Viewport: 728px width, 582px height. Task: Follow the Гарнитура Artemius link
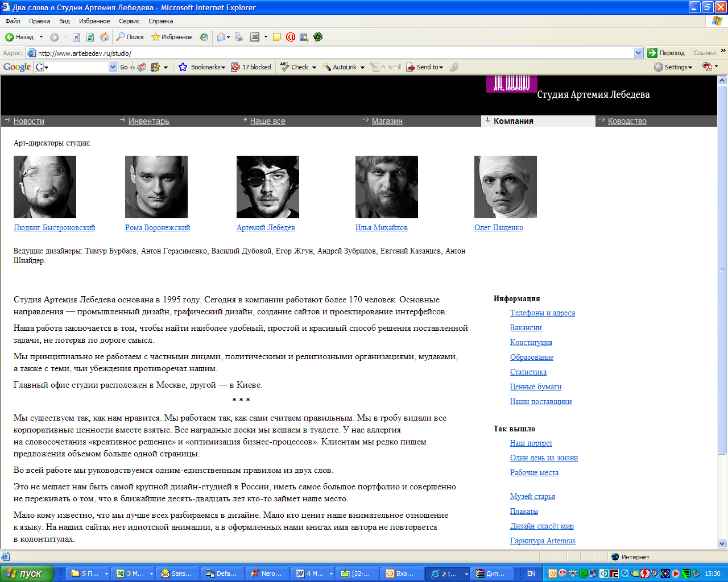pos(543,541)
